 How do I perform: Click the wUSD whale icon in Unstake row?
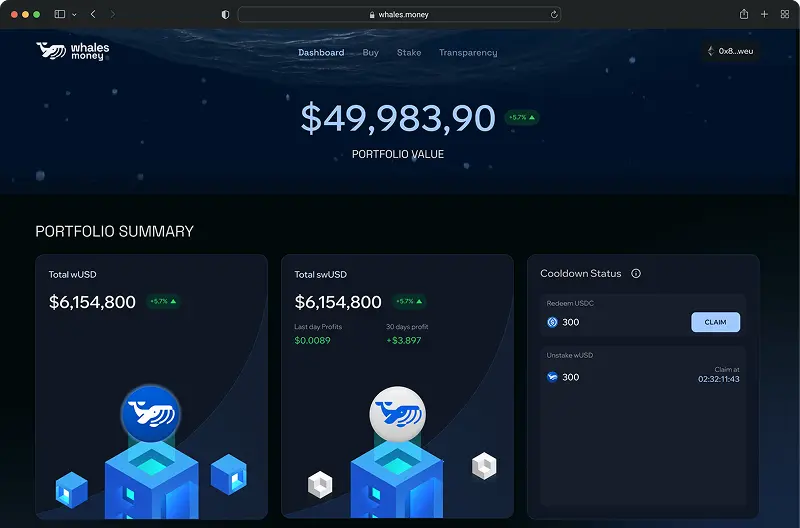(x=552, y=377)
